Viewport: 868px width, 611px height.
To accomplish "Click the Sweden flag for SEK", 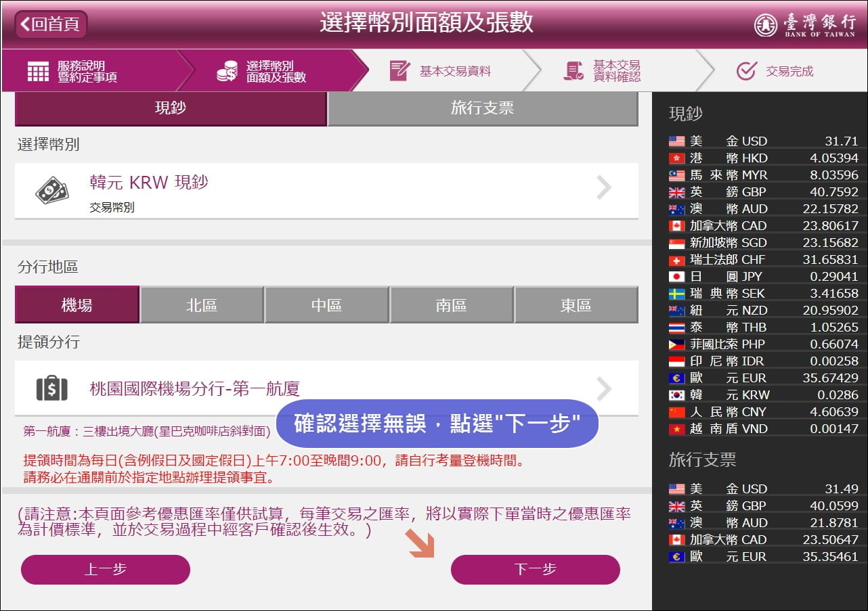I will click(x=677, y=294).
